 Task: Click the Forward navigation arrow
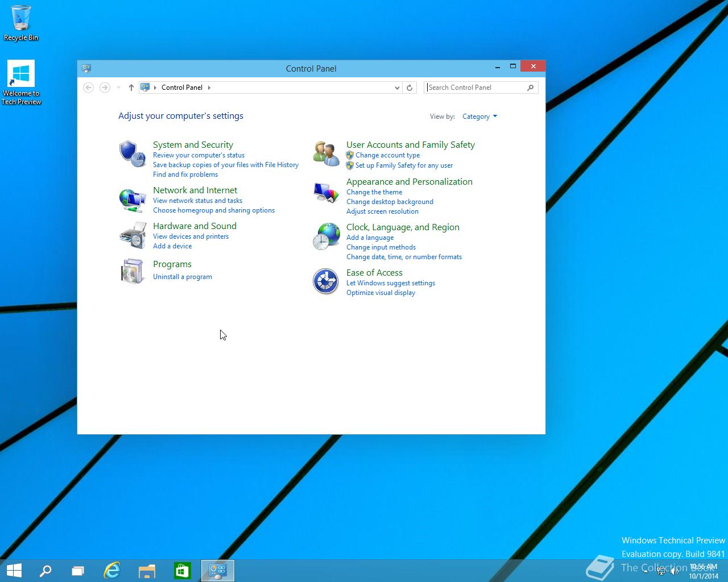[x=105, y=87]
